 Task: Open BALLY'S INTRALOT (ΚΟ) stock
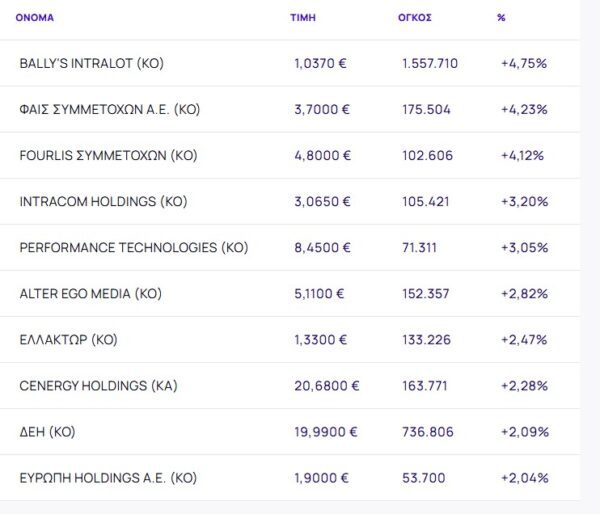coord(91,63)
